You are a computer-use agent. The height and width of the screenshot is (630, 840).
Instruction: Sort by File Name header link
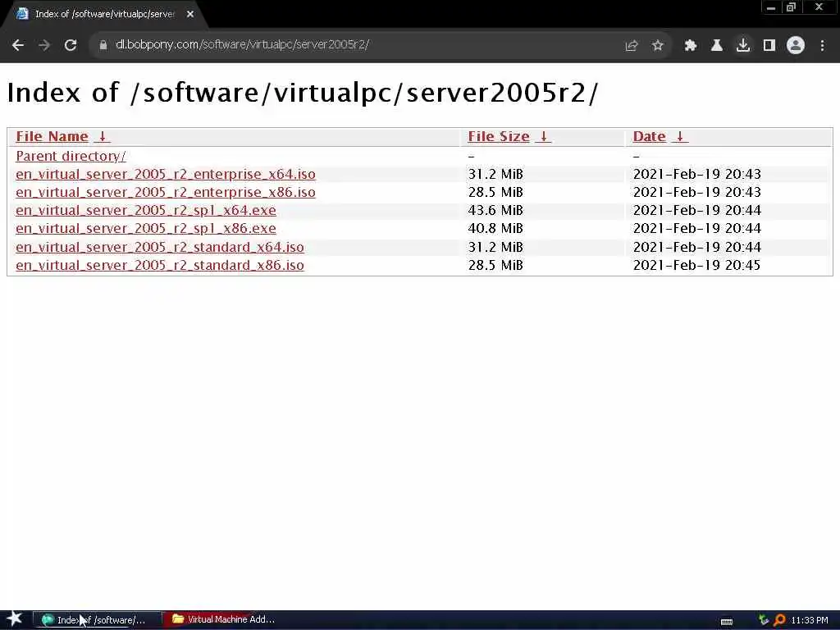(x=52, y=137)
